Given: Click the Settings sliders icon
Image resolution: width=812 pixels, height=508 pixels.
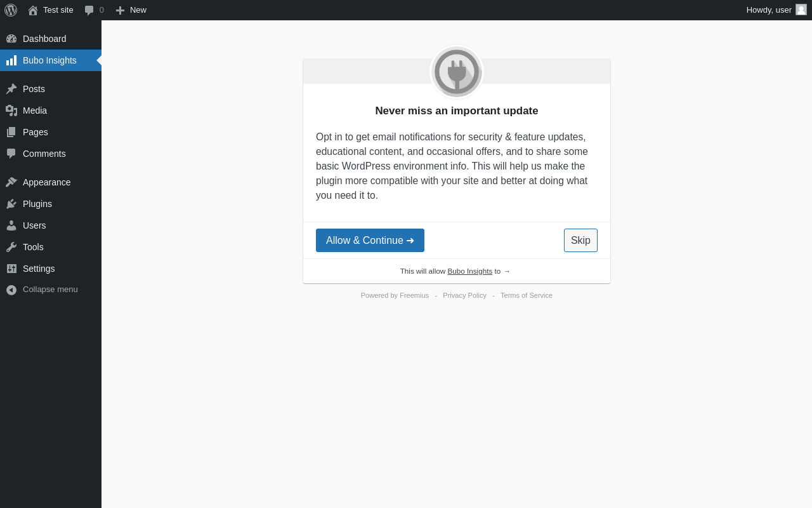Looking at the screenshot, I should pos(11,269).
